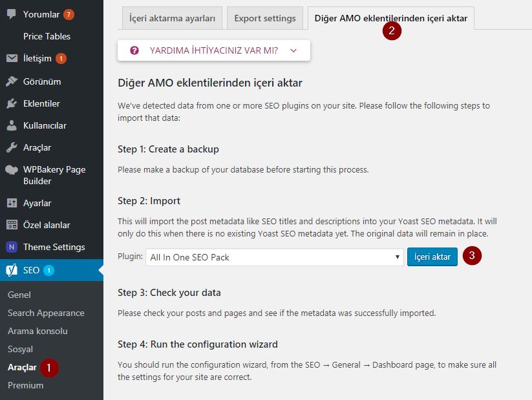The width and height of the screenshot is (532, 400).
Task: Click the SEO notification count badge
Action: (49, 270)
